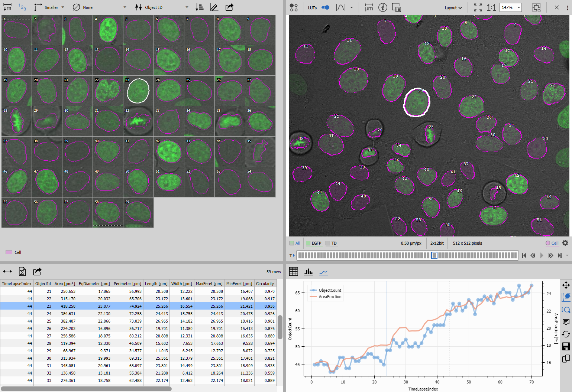Toggle object numbering labels icon
This screenshot has width=572, height=392.
point(22,7)
